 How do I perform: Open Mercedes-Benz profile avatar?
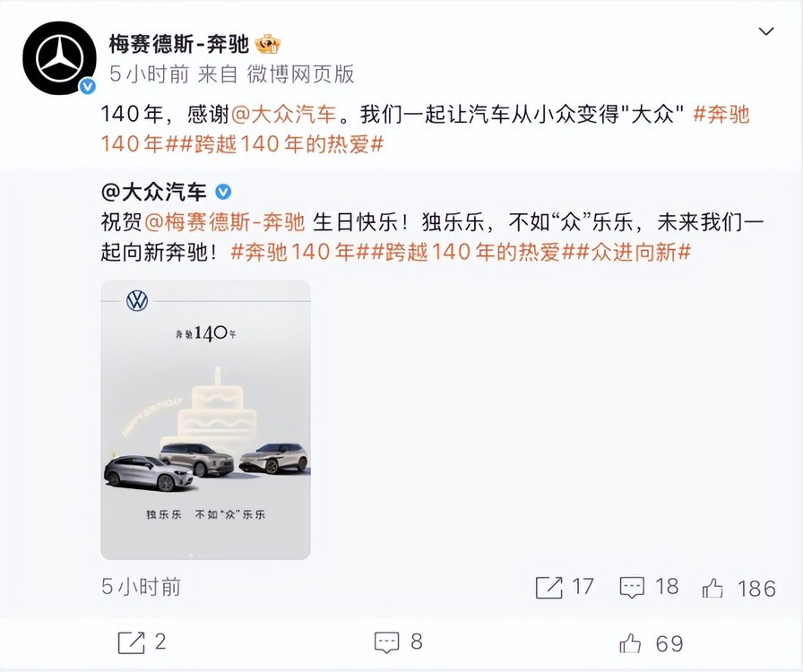59,58
